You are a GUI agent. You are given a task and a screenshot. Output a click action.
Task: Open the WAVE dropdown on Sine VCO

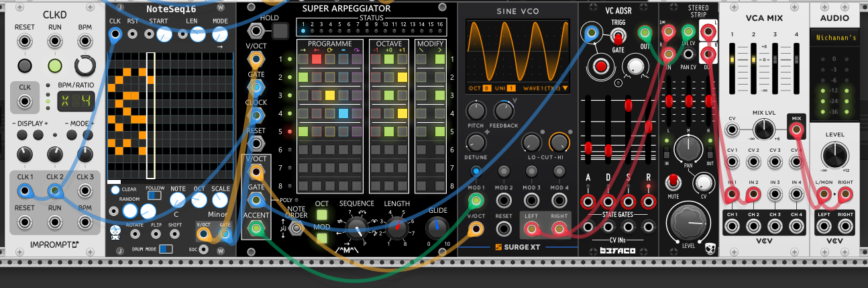545,89
